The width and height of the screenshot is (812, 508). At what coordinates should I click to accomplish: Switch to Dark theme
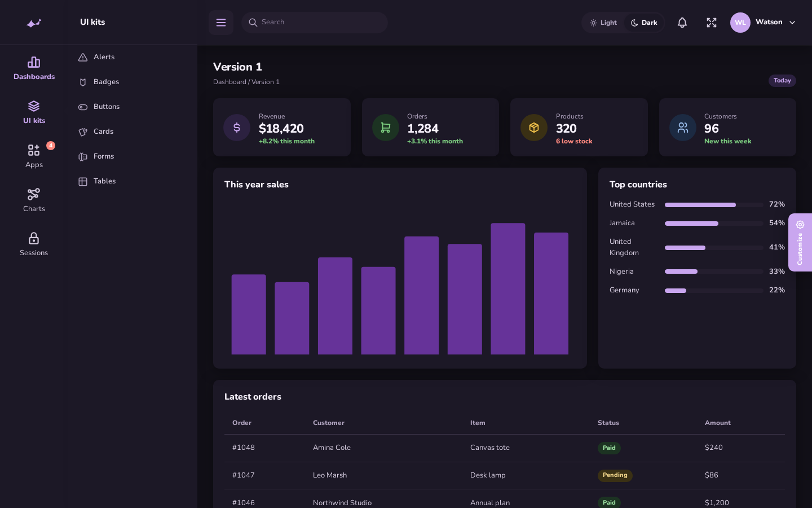(644, 23)
